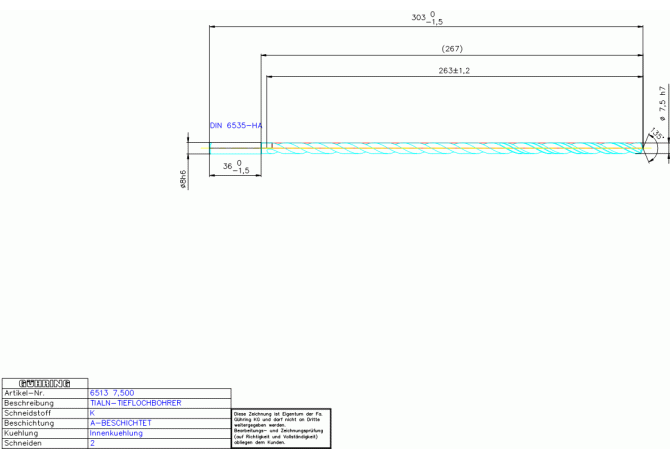670x460 pixels.
Task: Click the Innenkuehlung cooling value
Action: 116,433
